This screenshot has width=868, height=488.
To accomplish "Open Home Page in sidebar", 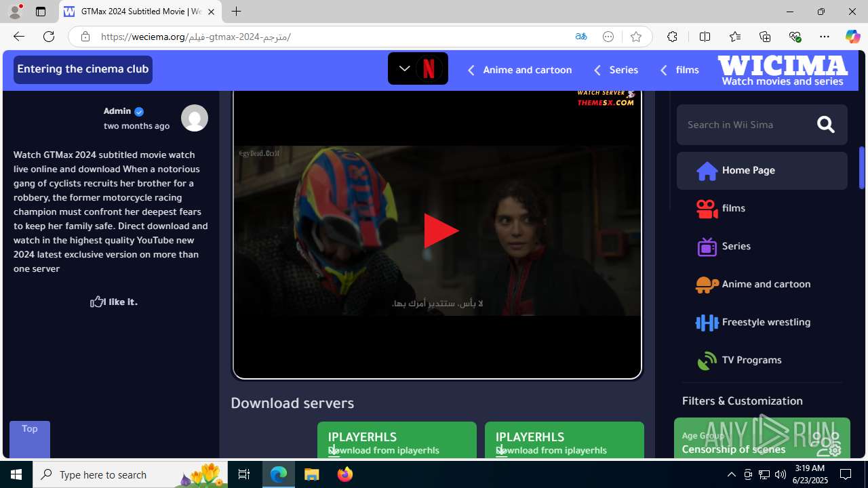I will [762, 170].
